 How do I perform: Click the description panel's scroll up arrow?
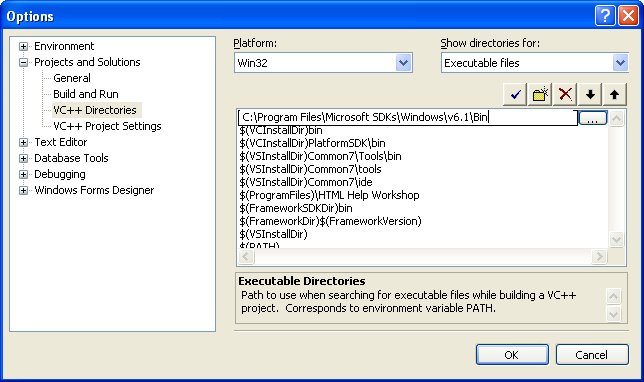(614, 296)
